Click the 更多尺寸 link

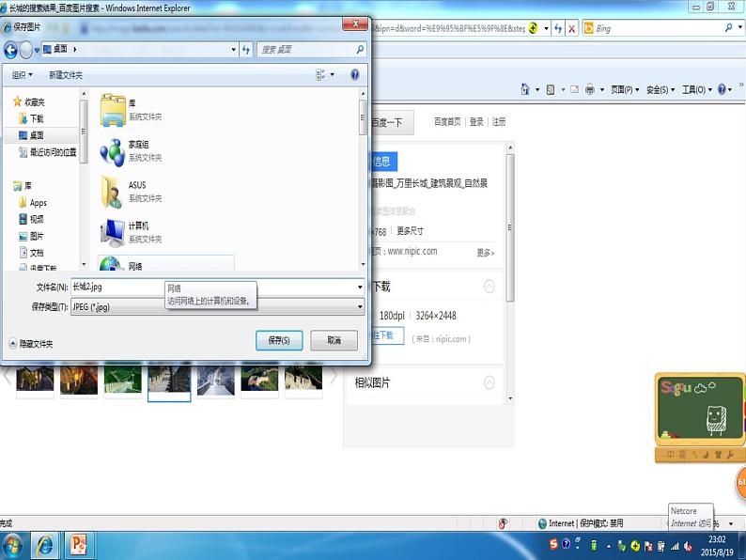point(410,231)
